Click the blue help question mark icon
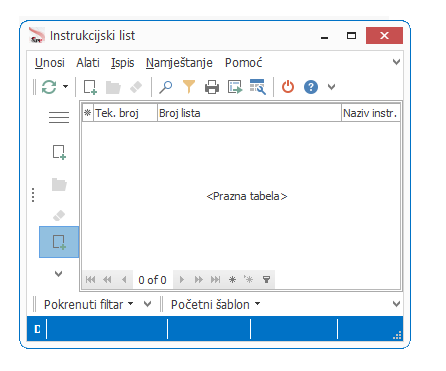 (311, 87)
